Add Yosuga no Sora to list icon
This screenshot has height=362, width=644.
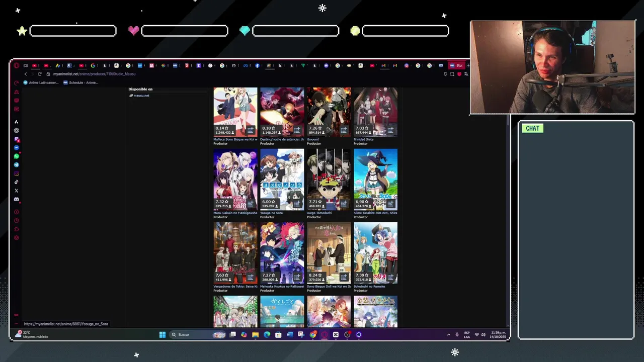click(297, 204)
